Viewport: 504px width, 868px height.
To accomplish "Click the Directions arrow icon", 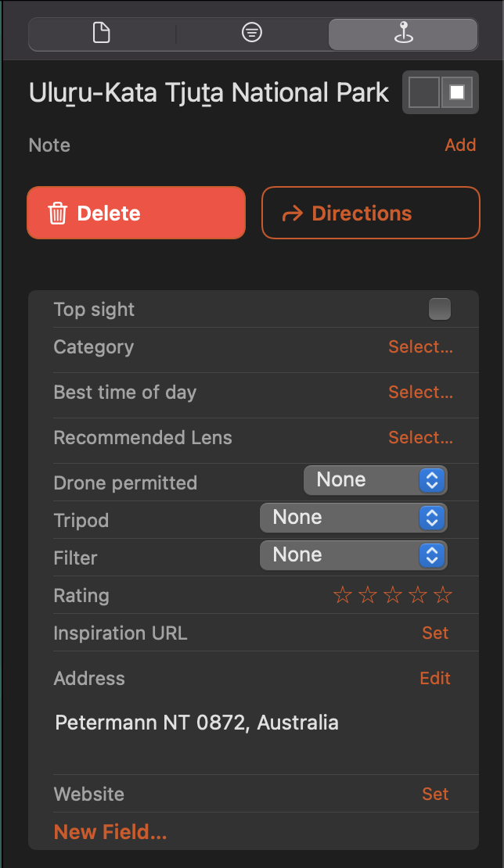I will 293,213.
